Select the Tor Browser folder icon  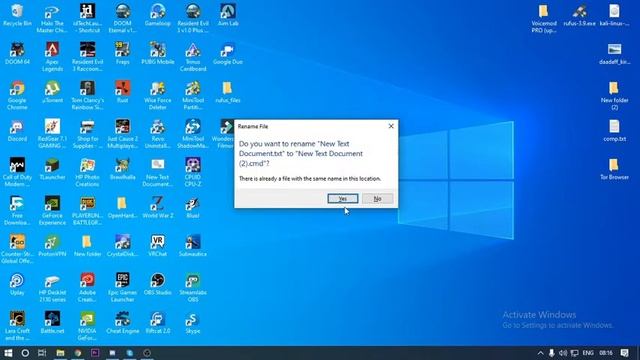(614, 169)
